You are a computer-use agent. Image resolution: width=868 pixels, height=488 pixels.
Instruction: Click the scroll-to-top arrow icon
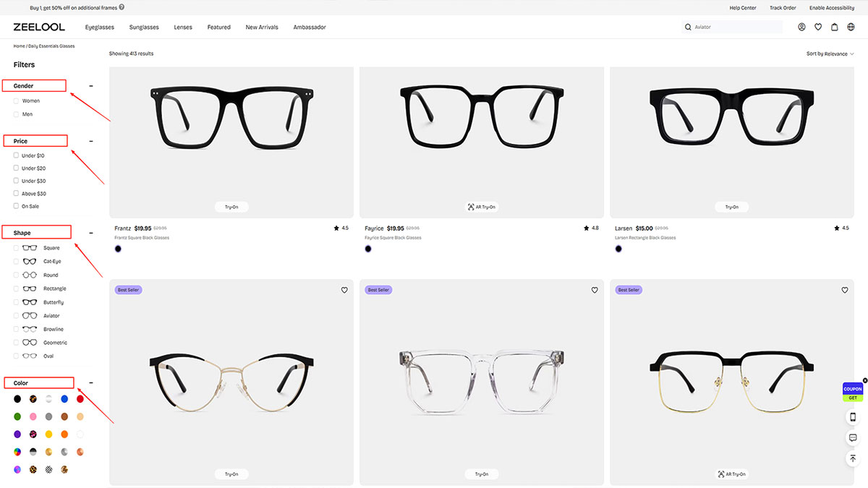(x=853, y=458)
